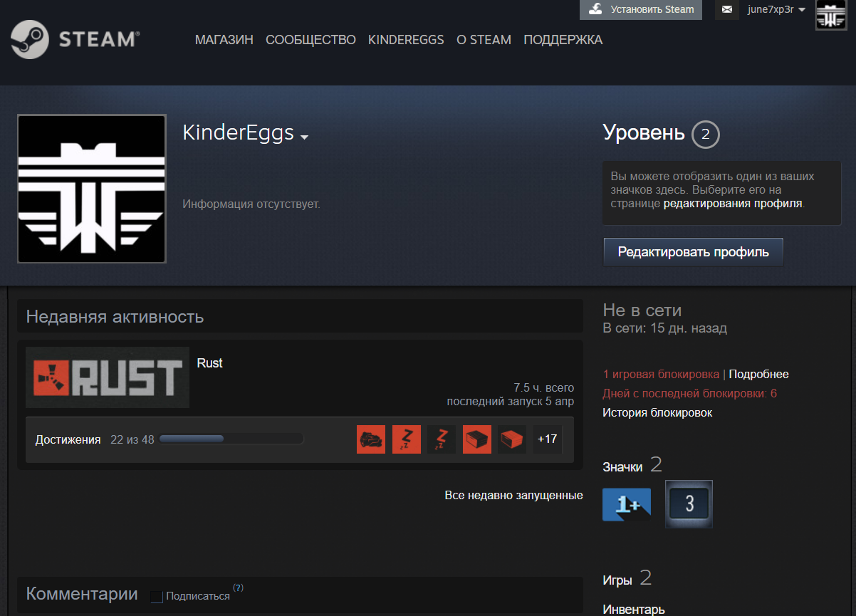Click the large KinderEggs profile avatar
The height and width of the screenshot is (616, 856).
[92, 189]
